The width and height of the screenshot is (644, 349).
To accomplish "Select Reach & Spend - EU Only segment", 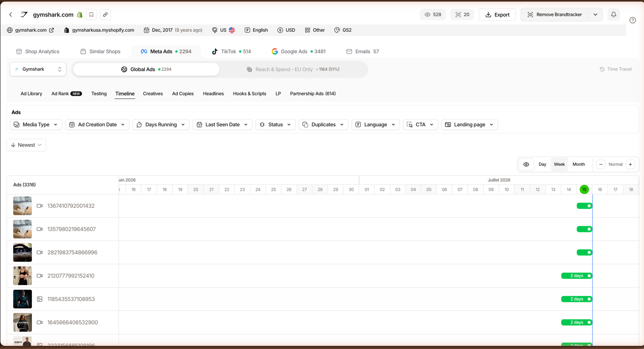I will pyautogui.click(x=293, y=69).
